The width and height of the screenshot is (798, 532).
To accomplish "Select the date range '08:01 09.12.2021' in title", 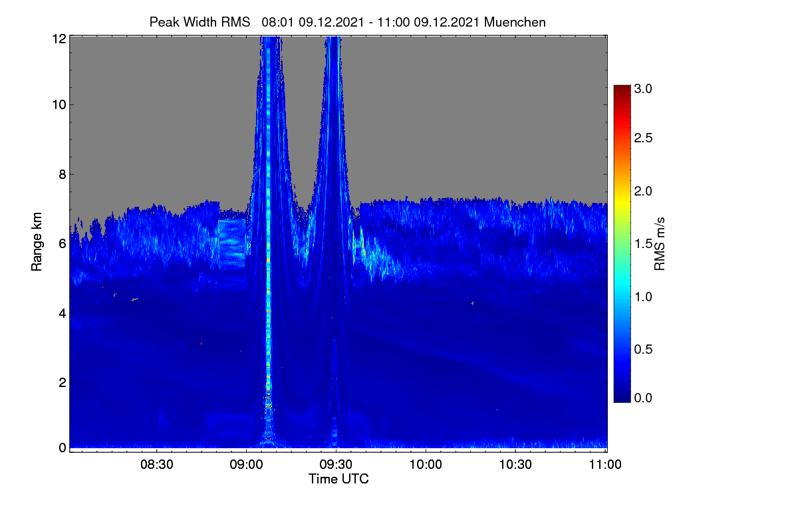I will point(313,22).
